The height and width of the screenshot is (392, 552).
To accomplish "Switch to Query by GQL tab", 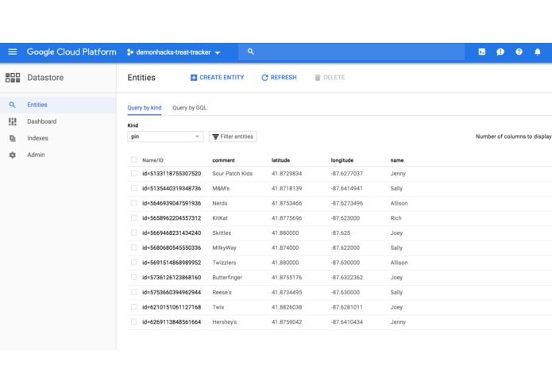I will click(189, 108).
